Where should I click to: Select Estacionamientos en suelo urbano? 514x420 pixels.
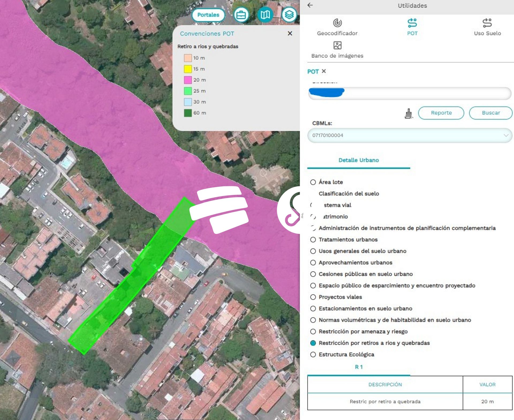[x=313, y=309]
